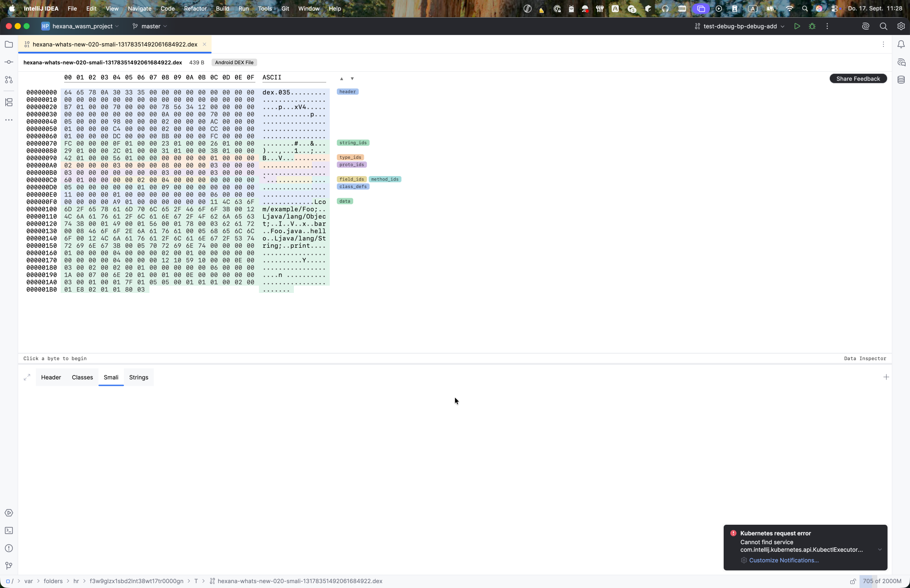Open the master branch dropdown
Image resolution: width=910 pixels, height=588 pixels.
pos(150,26)
